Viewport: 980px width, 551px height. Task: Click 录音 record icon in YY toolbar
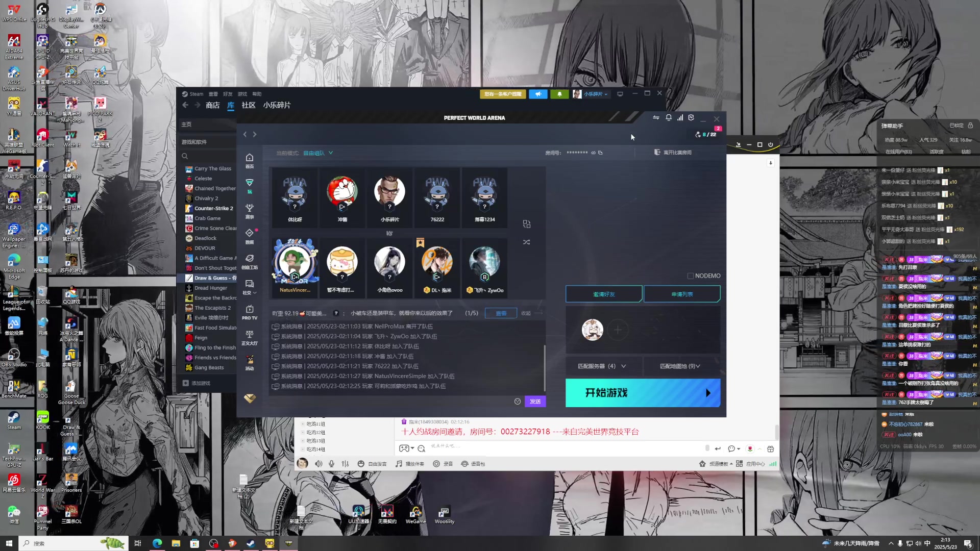[x=443, y=464]
